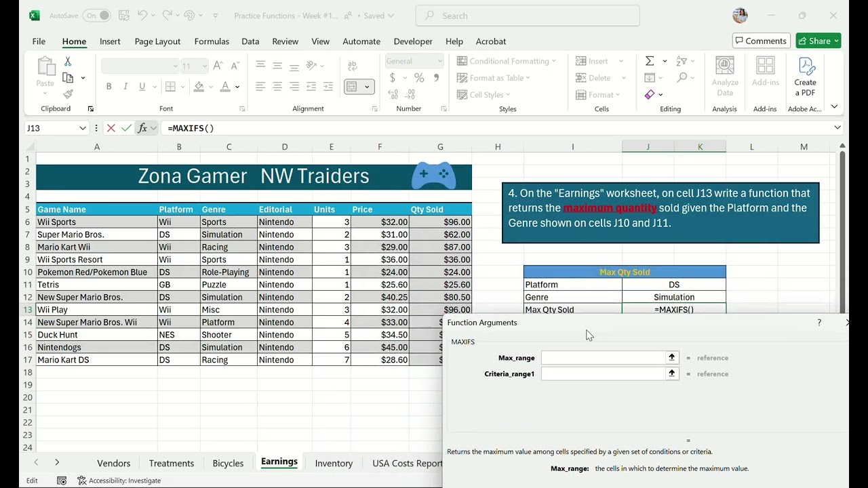This screenshot has height=488, width=868.
Task: Click the AutoSum sigma icon
Action: coord(650,61)
